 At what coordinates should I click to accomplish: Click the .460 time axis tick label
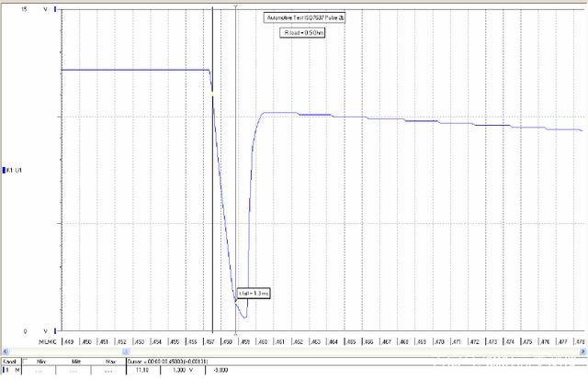tap(263, 342)
